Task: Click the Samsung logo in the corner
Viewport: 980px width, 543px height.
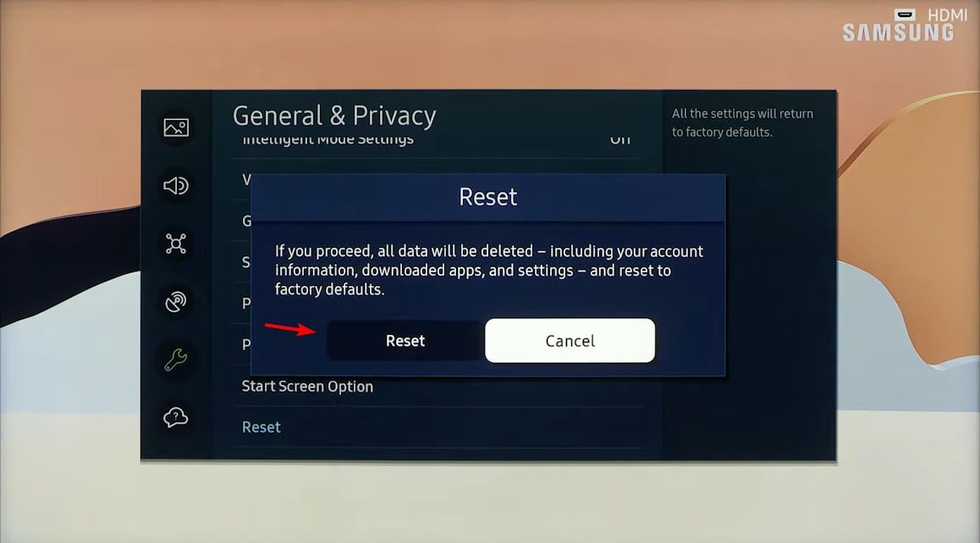Action: (x=899, y=32)
